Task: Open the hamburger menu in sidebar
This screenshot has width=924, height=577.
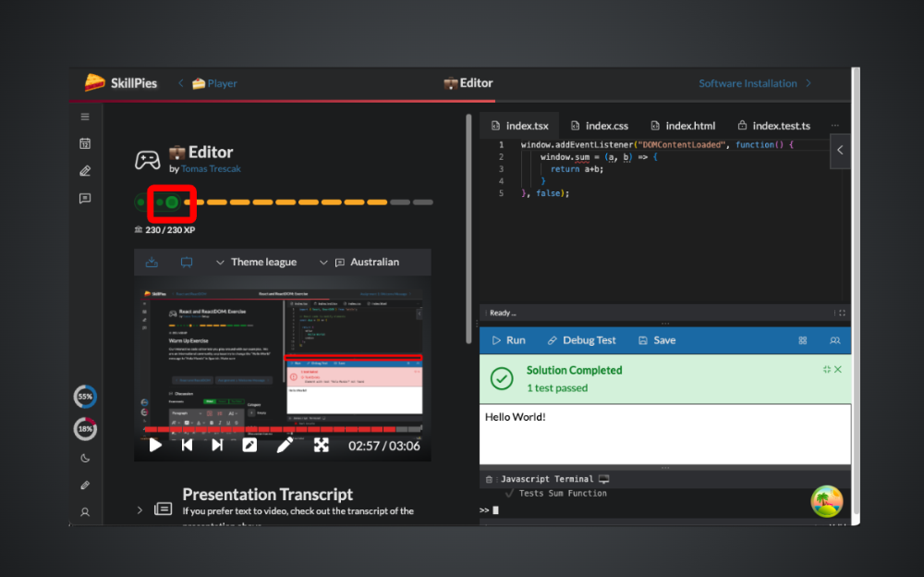Action: (85, 117)
